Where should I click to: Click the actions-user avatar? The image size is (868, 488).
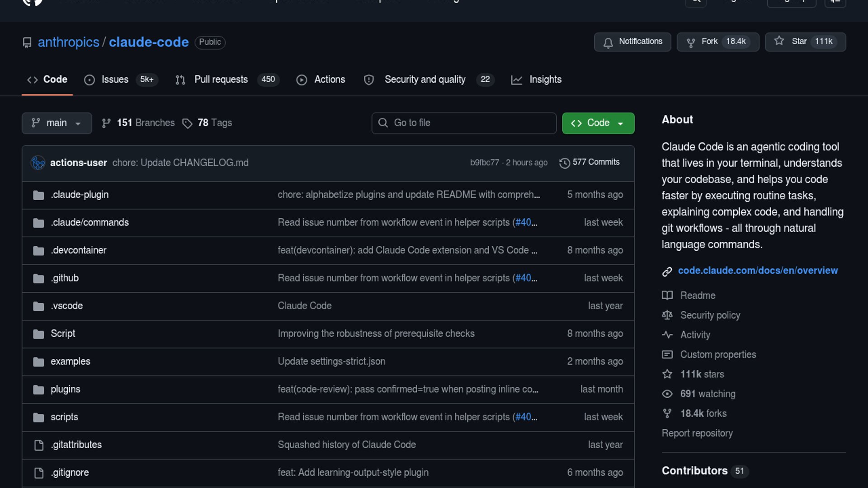(38, 163)
